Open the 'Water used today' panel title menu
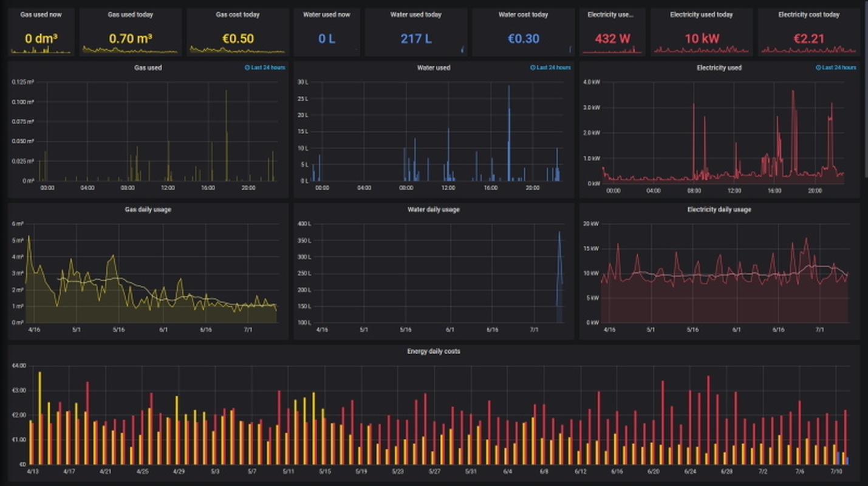868x486 pixels. pyautogui.click(x=416, y=15)
